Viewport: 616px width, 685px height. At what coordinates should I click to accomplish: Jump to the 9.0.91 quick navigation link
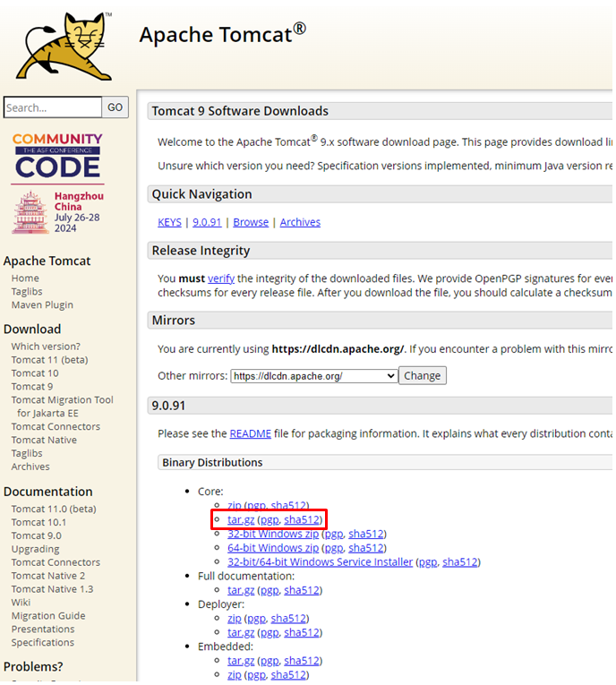click(207, 222)
